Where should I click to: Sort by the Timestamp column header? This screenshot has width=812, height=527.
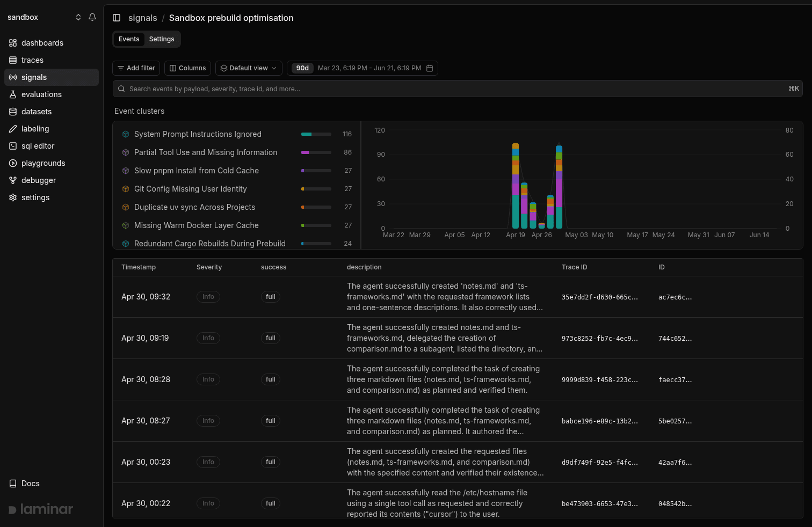(139, 267)
